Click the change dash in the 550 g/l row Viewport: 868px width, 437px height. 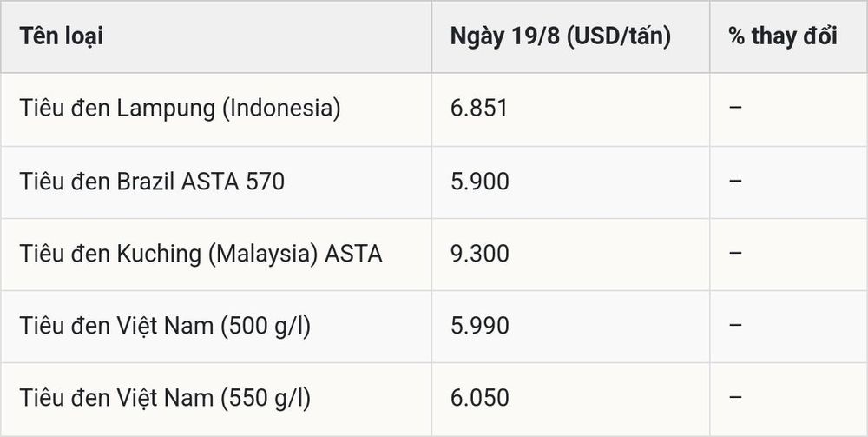click(735, 396)
